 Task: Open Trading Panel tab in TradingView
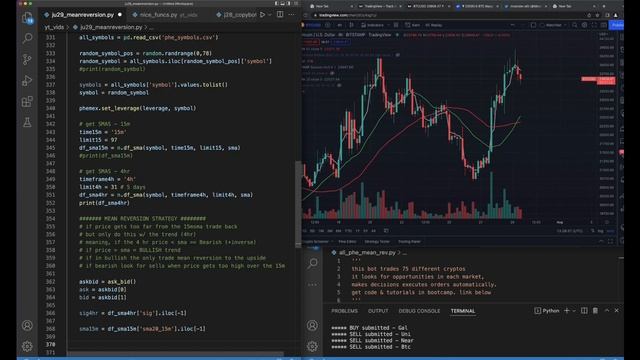point(409,242)
